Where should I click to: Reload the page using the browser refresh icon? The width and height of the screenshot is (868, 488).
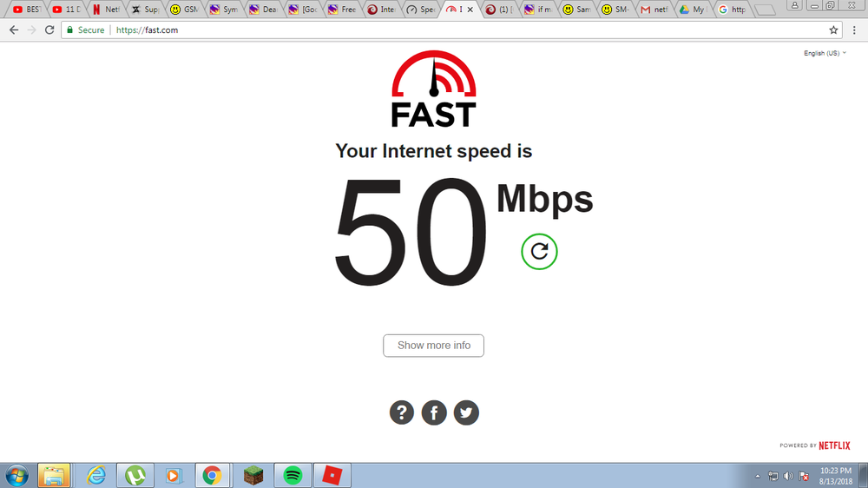(x=49, y=30)
